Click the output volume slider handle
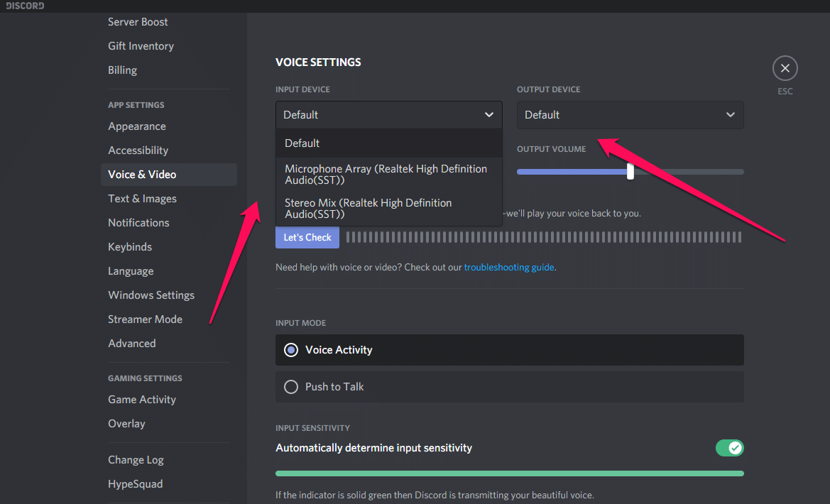 [x=630, y=172]
